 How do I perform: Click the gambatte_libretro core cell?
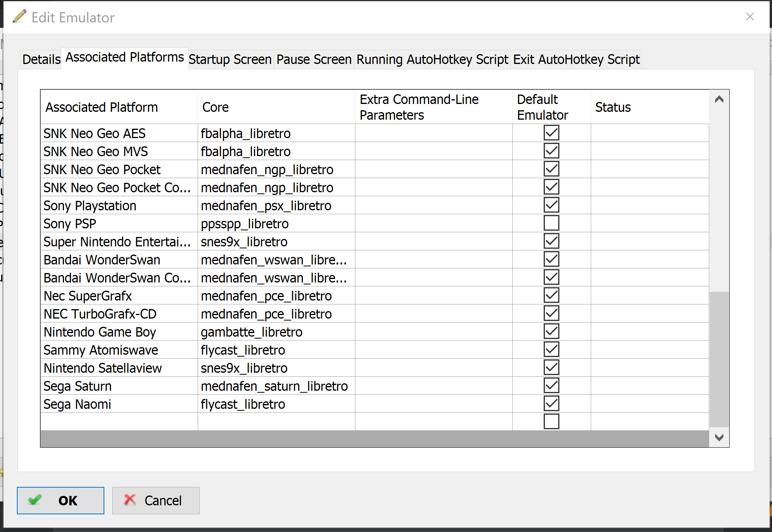(x=277, y=332)
